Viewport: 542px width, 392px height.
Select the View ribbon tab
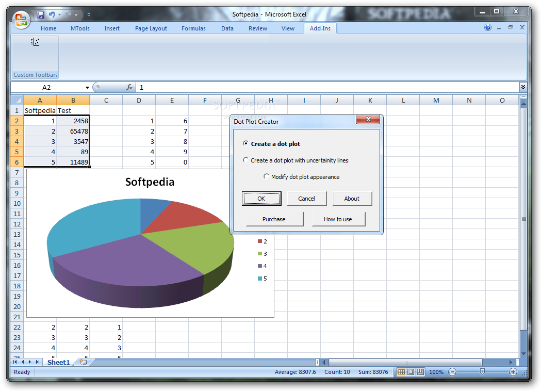(x=288, y=28)
